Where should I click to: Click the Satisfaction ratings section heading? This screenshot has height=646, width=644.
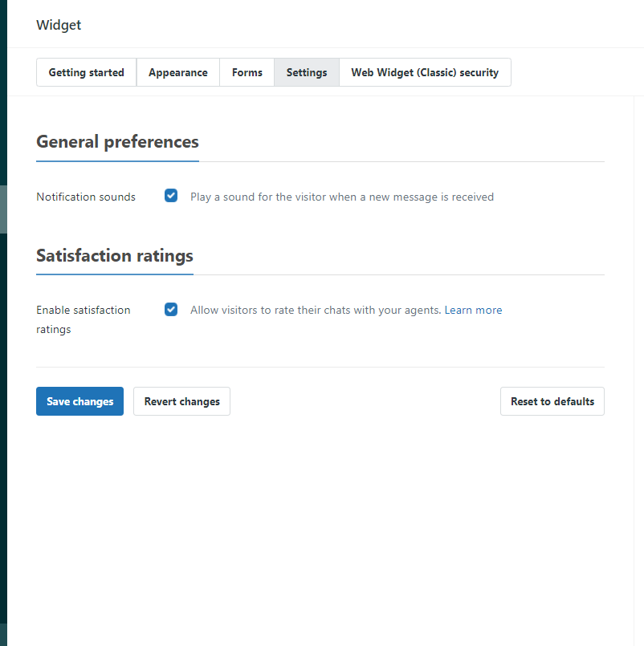tap(115, 256)
